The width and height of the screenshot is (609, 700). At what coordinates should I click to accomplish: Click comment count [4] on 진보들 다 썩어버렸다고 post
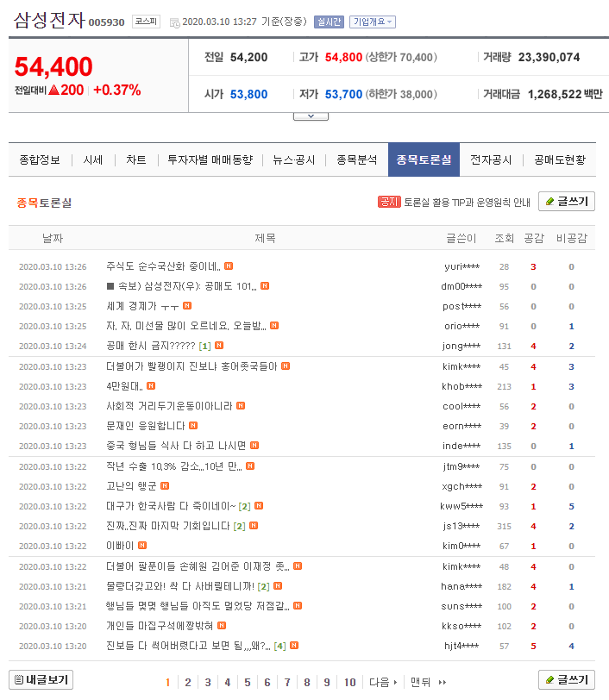279,647
